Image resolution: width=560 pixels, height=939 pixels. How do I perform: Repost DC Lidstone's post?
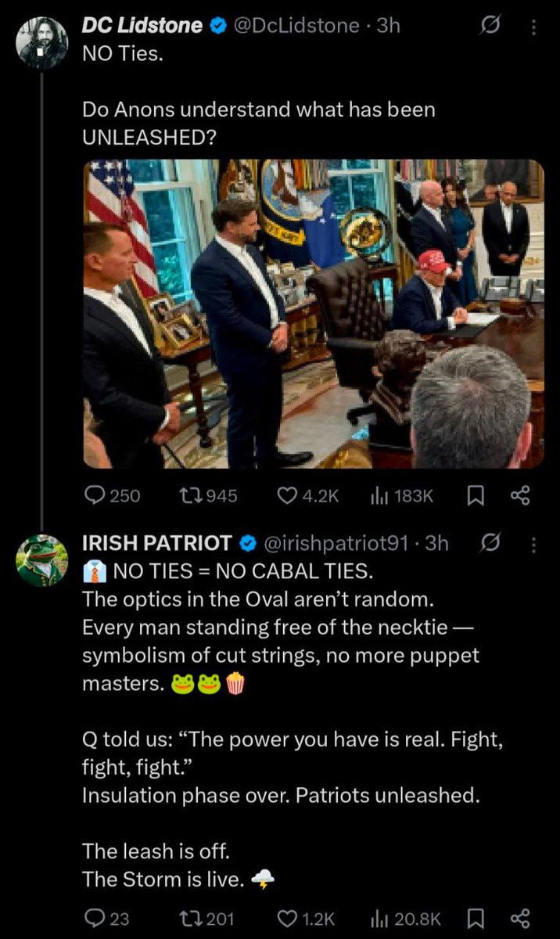pos(189,495)
